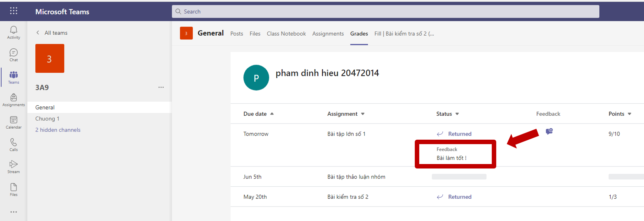
Task: Expand the Points column dropdown
Action: coord(629,114)
